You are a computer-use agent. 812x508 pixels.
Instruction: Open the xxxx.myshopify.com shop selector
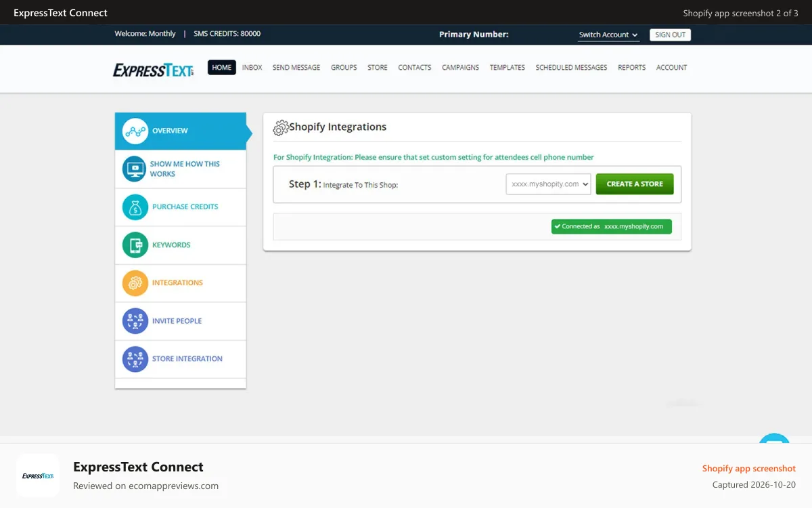pyautogui.click(x=549, y=184)
